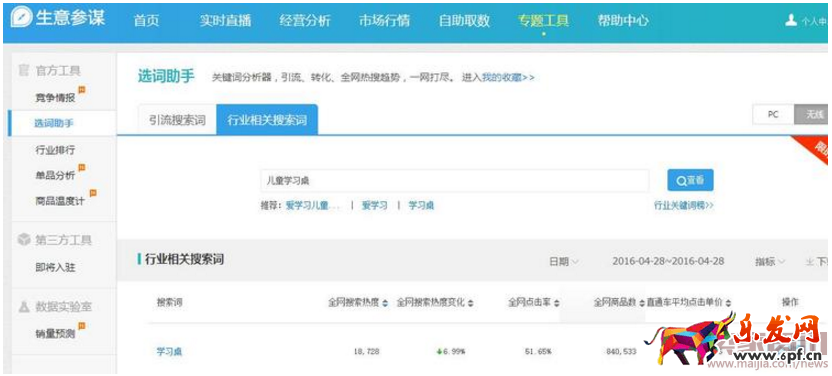Viewport: 832px width, 376px height.
Task: Sort by 全网搜索热度 arrows icon
Action: click(385, 303)
